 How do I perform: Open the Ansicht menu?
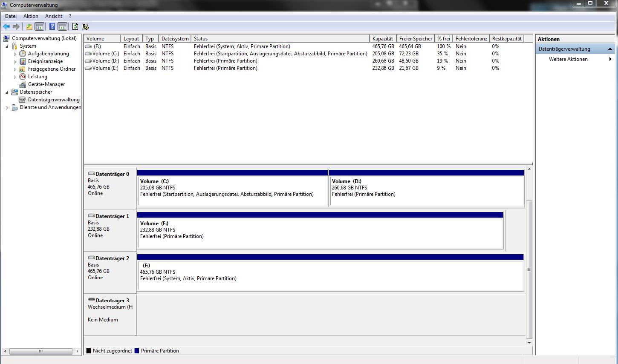(x=54, y=16)
